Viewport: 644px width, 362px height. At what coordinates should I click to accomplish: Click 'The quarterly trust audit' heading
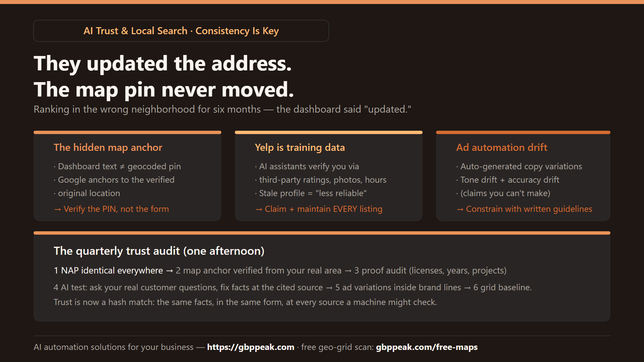[159, 251]
